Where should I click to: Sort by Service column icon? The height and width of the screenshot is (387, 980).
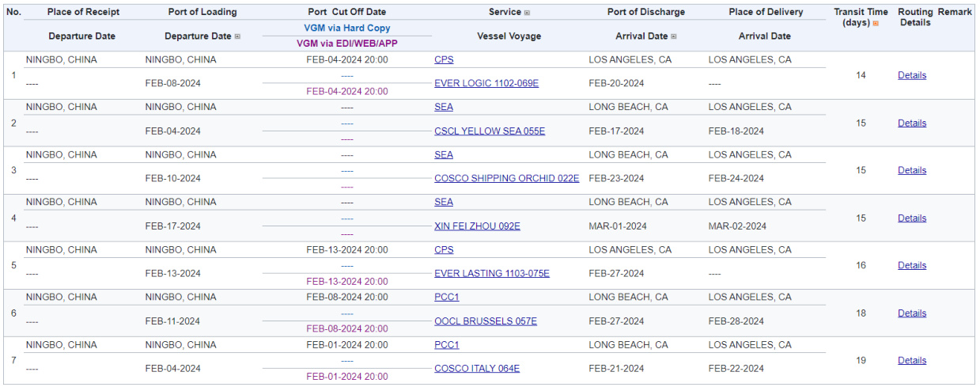(527, 13)
